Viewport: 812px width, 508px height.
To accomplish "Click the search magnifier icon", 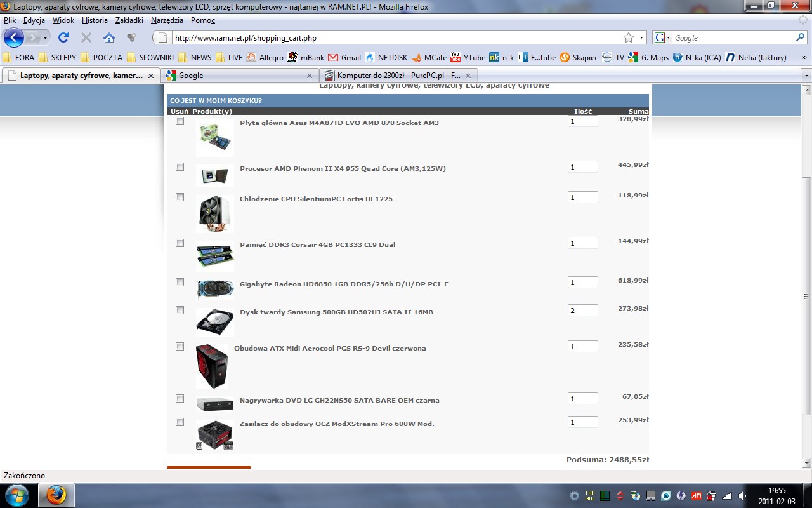I will coord(800,37).
